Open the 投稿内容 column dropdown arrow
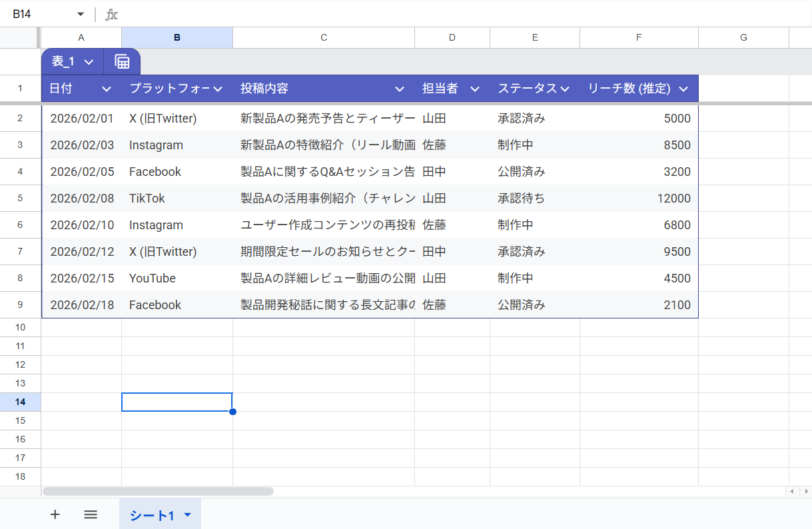812x529 pixels. point(400,89)
